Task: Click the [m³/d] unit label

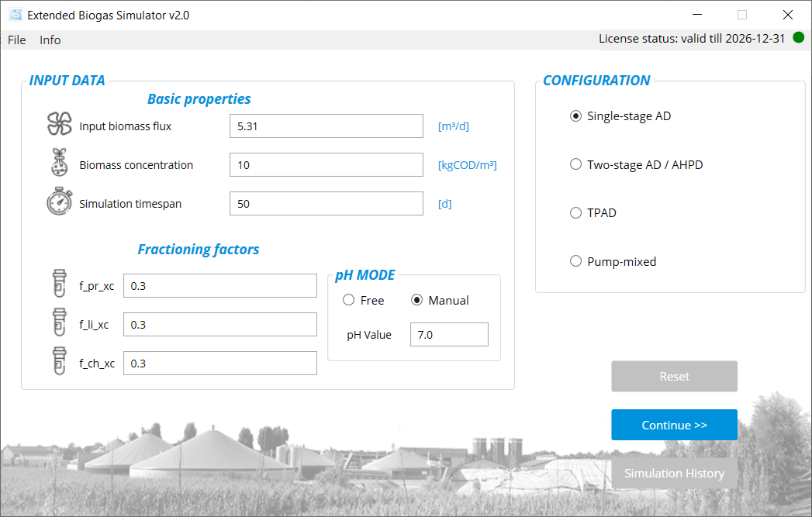Action: [453, 126]
